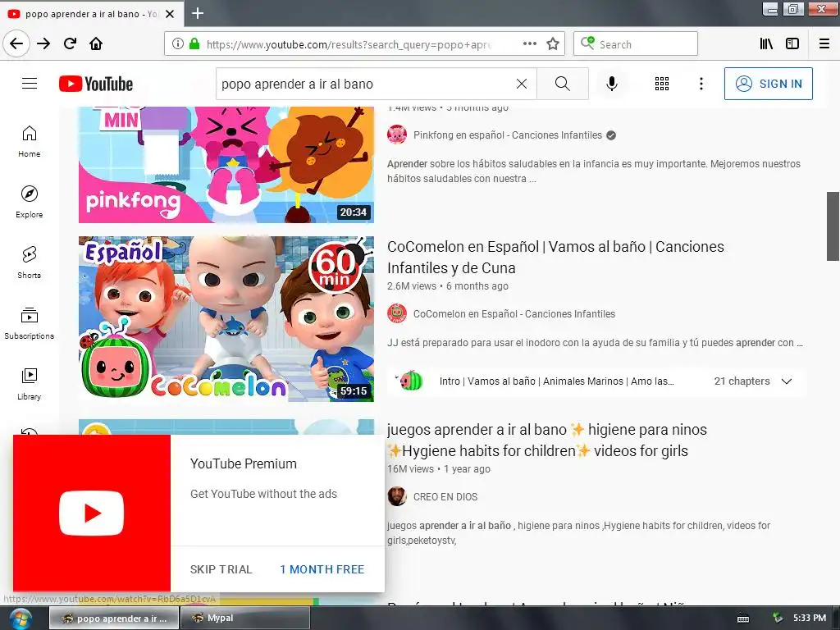This screenshot has height=630, width=840.
Task: Open browser application menu
Action: pos(824,43)
